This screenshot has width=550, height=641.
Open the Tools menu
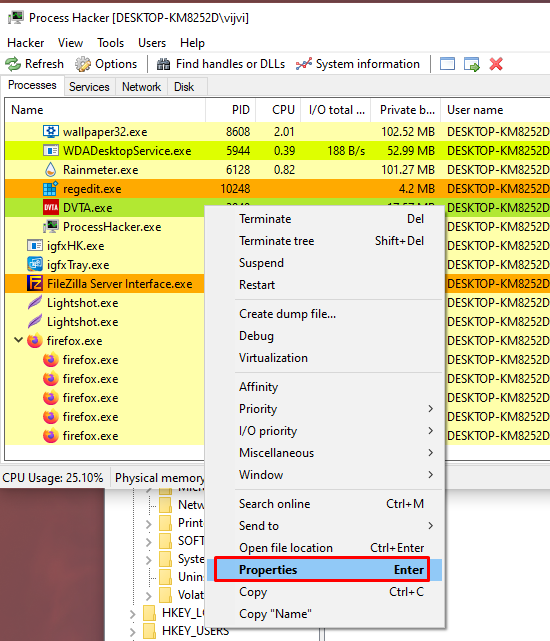click(x=110, y=43)
